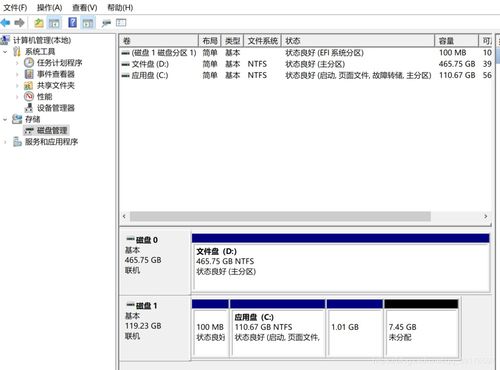Open the Action (操作) menu
This screenshot has height=370, width=500.
49,7
